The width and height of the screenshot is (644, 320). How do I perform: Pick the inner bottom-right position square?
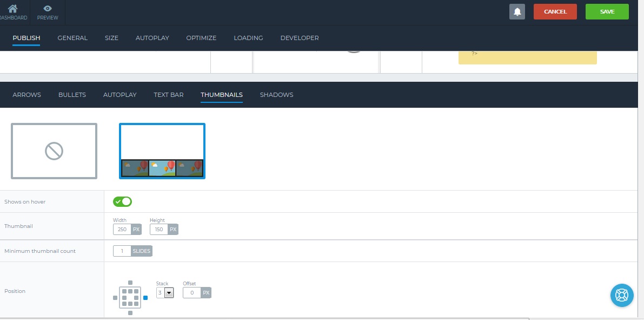[136, 304]
